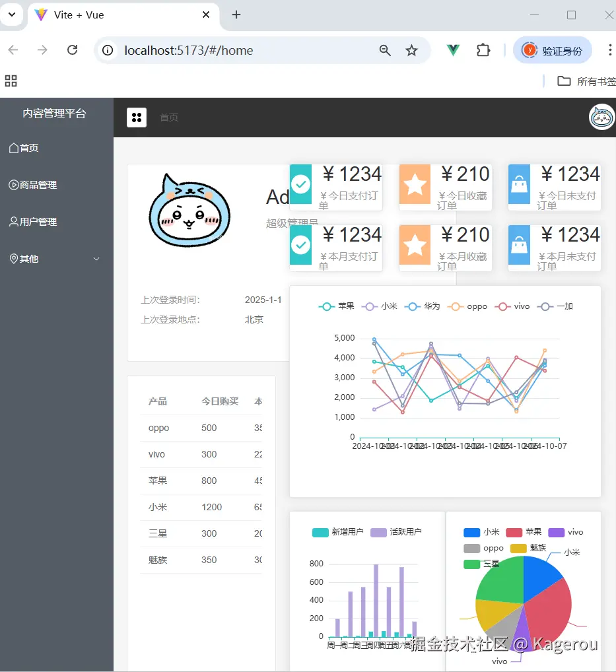Click the star icon on 今日收藏订单 card

415,184
